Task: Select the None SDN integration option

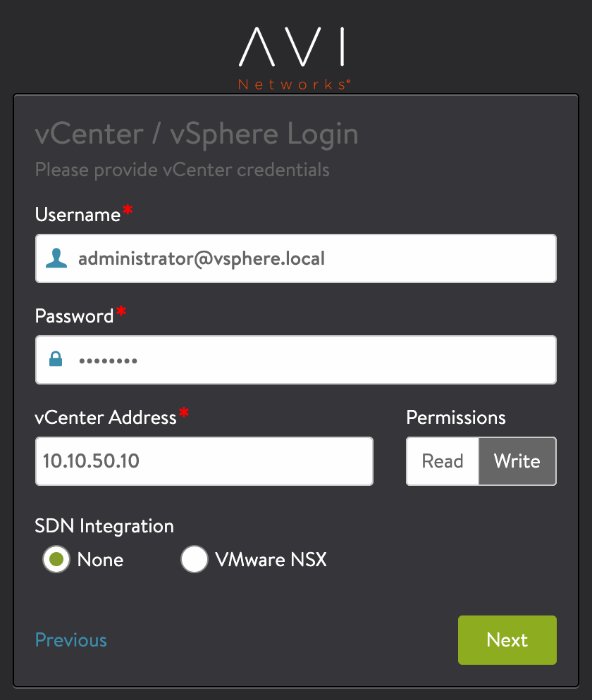Action: (56, 559)
